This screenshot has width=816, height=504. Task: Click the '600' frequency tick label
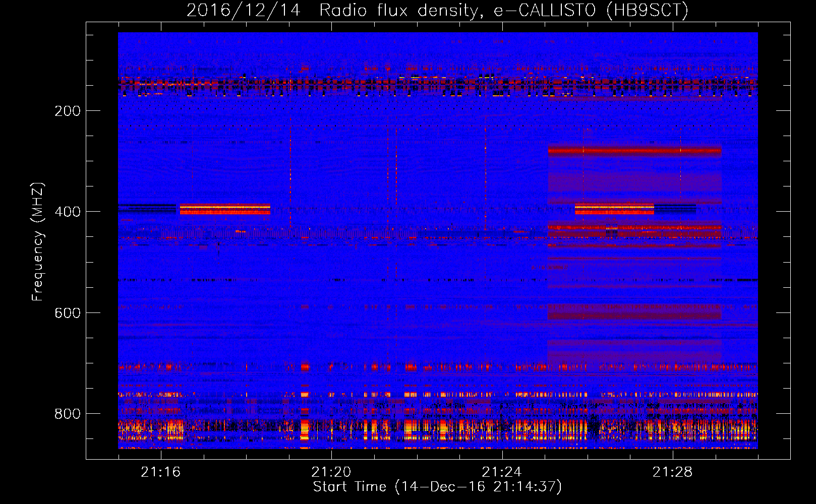(x=68, y=313)
